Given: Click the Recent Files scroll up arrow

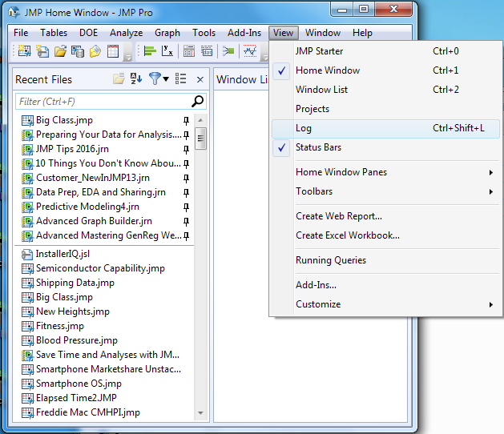Looking at the screenshot, I should 200,120.
